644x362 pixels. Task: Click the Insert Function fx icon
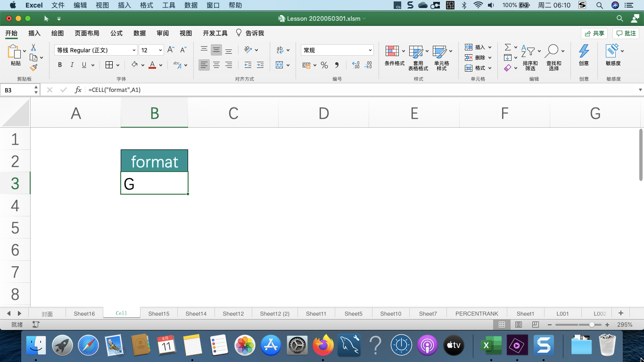[x=78, y=90]
